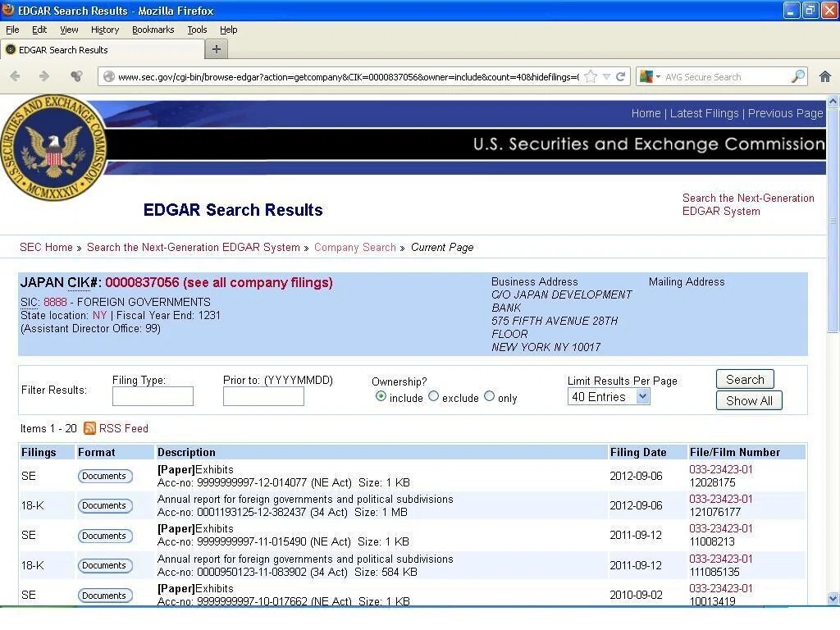Click icon left of address bar
Screen dimensions: 840x630
point(76,76)
